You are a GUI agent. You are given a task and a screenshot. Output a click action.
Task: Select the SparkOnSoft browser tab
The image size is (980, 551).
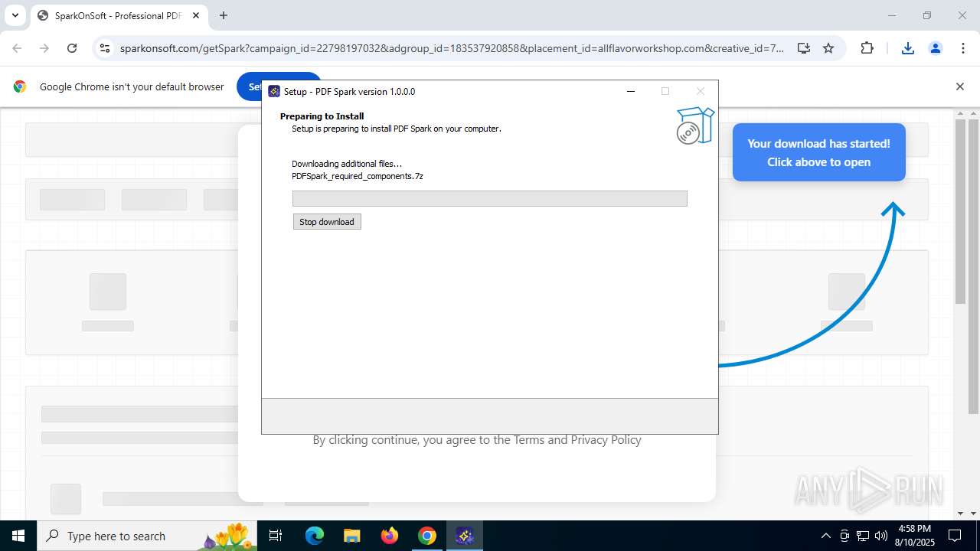pyautogui.click(x=119, y=15)
